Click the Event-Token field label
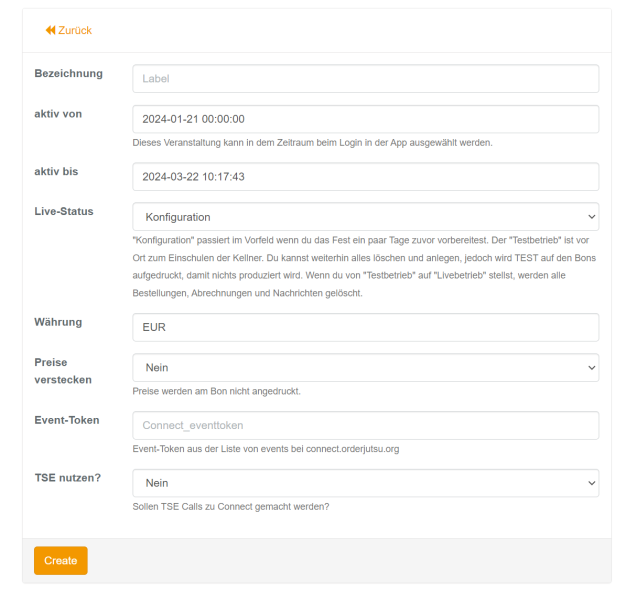 (x=67, y=420)
